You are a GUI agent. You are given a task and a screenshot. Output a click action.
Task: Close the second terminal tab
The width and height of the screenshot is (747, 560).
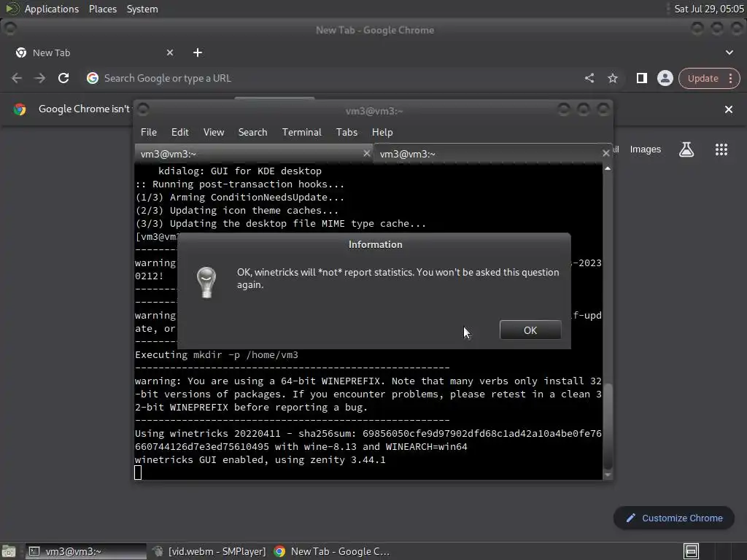pyautogui.click(x=605, y=153)
